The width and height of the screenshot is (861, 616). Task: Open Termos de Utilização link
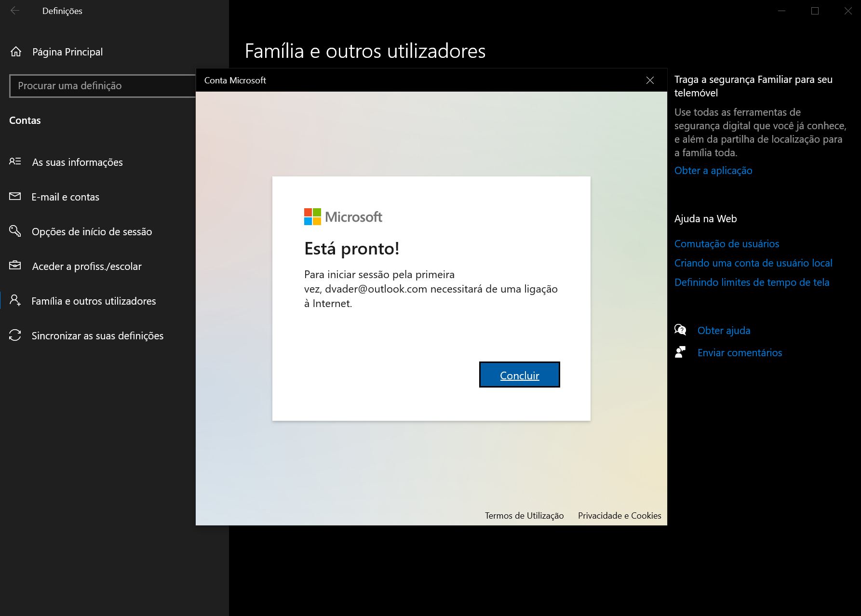(x=524, y=515)
